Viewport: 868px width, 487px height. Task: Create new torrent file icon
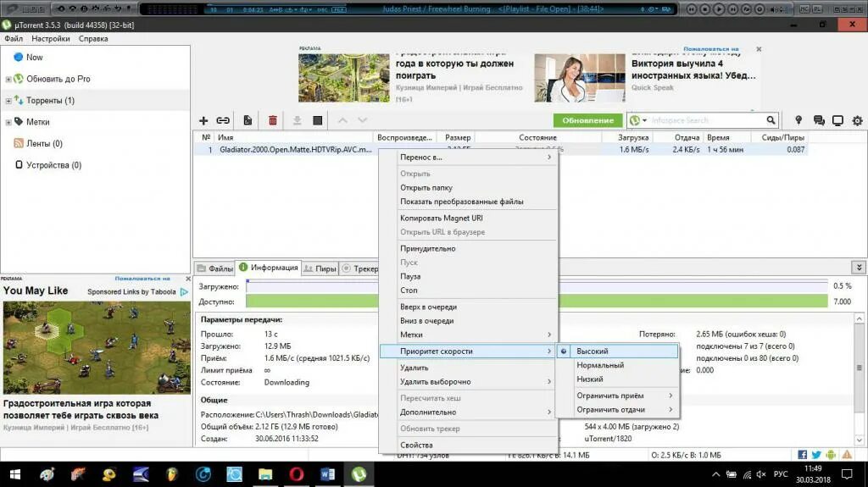click(x=248, y=120)
